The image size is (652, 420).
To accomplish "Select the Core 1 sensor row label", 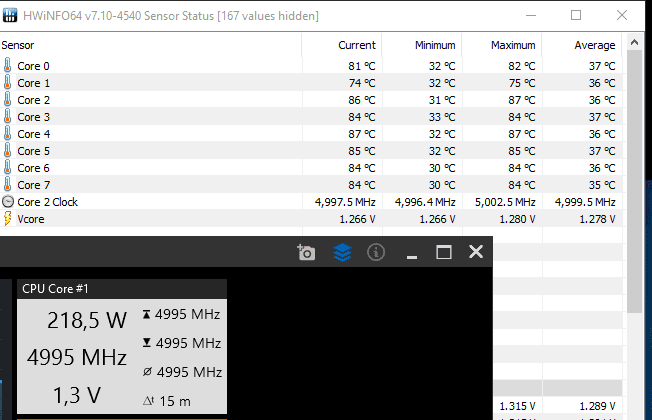I will tap(33, 83).
